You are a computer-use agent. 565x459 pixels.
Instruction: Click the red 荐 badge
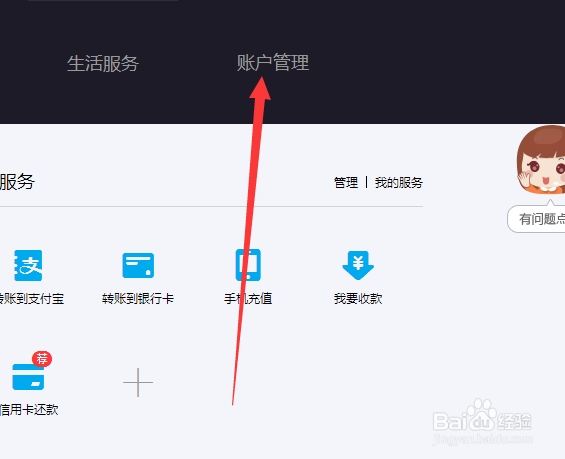point(42,359)
